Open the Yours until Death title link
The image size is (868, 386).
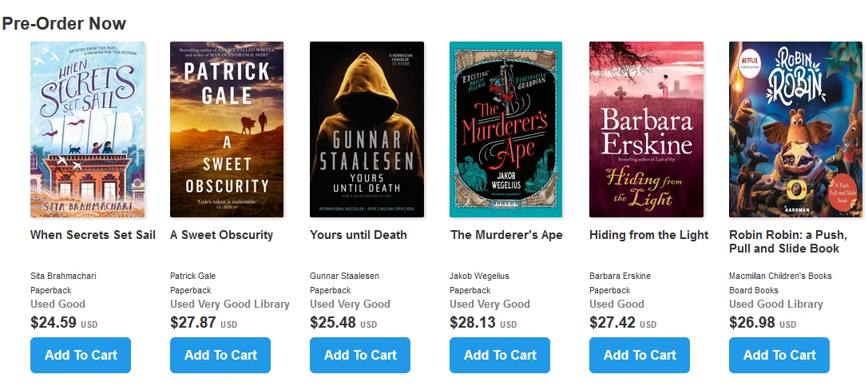tap(359, 235)
